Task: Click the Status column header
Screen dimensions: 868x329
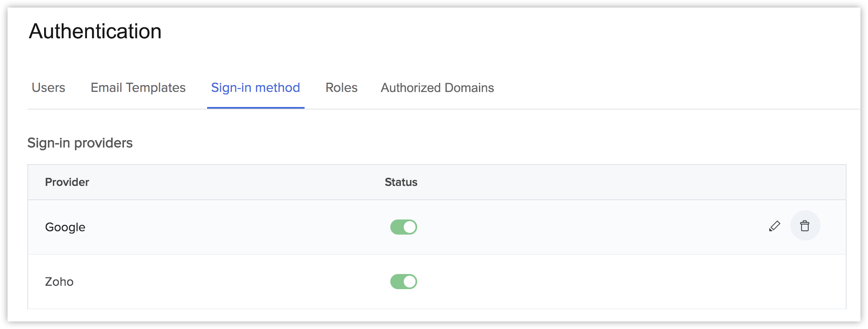Action: click(x=401, y=182)
